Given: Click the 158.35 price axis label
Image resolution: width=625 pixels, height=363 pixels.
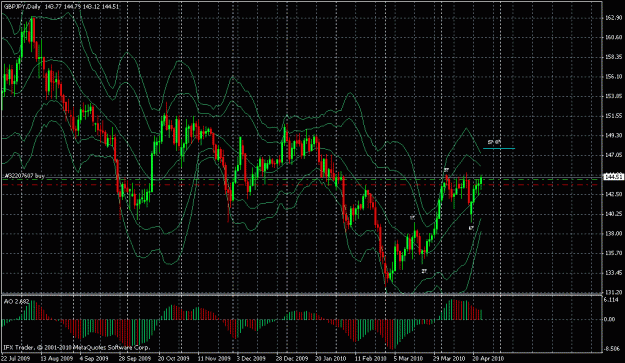Looking at the screenshot, I should point(613,57).
